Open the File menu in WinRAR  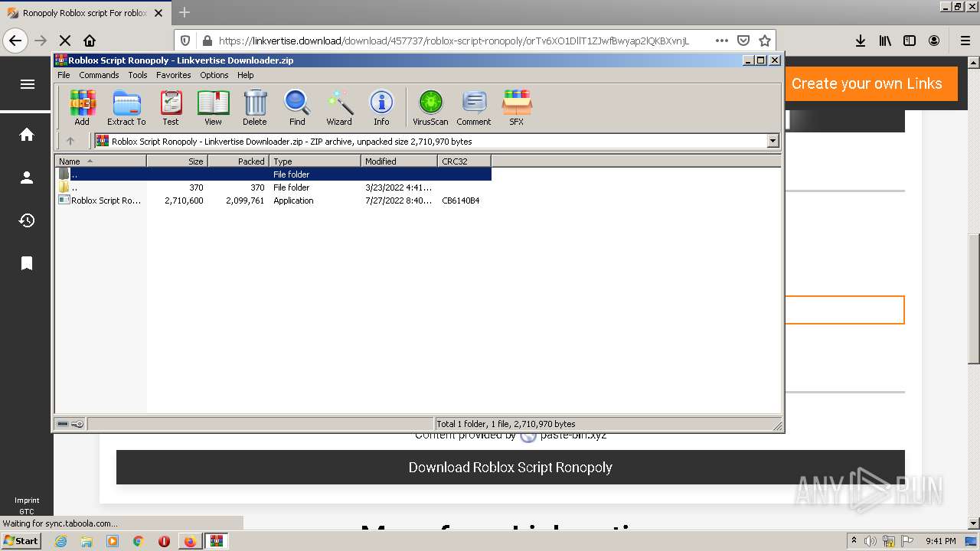[x=64, y=75]
